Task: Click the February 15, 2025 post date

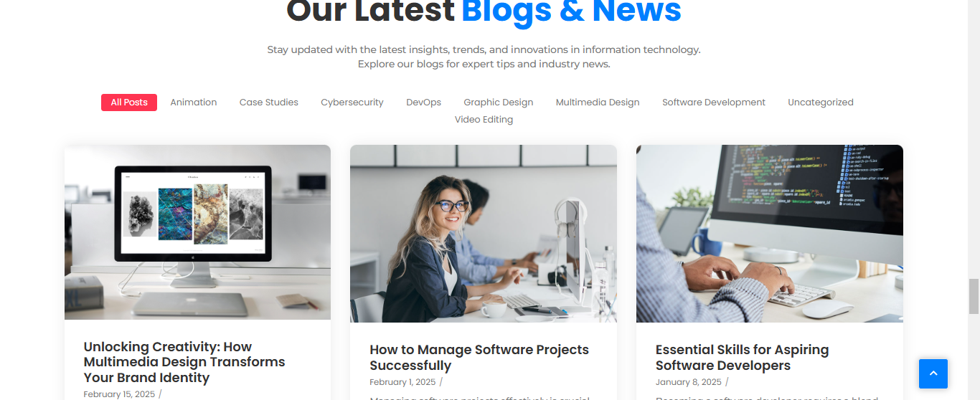Action: tap(119, 394)
